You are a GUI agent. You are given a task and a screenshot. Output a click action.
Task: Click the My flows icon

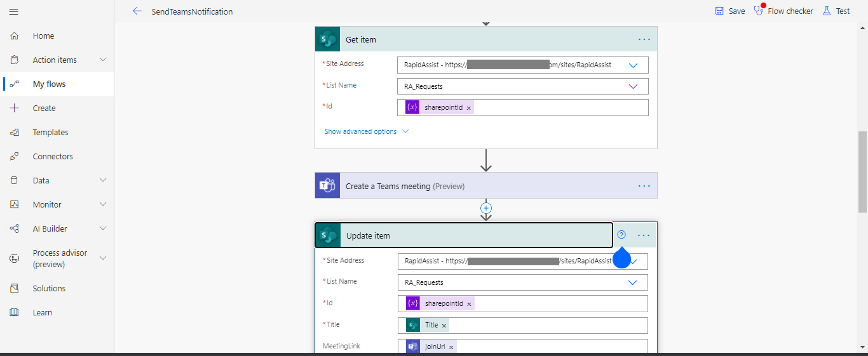[15, 84]
